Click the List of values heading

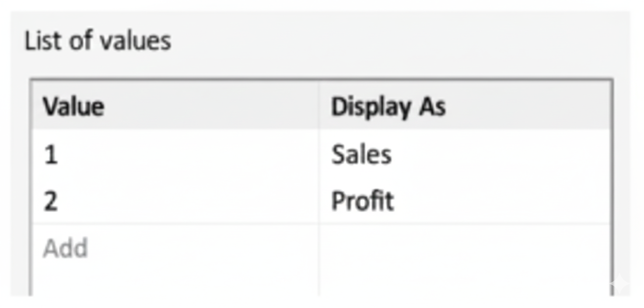click(98, 41)
